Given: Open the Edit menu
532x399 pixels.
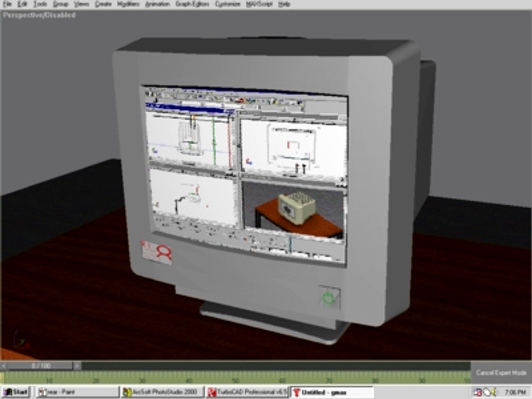Looking at the screenshot, I should click(x=22, y=4).
